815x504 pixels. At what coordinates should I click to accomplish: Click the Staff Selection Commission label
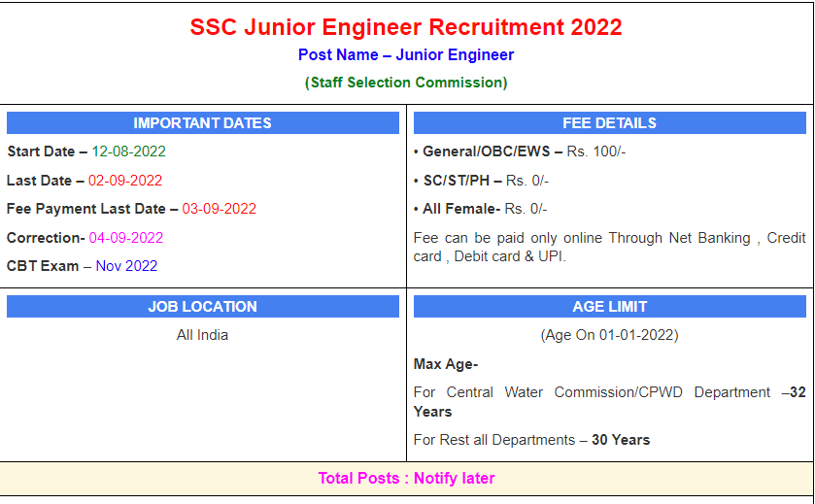coord(406,83)
